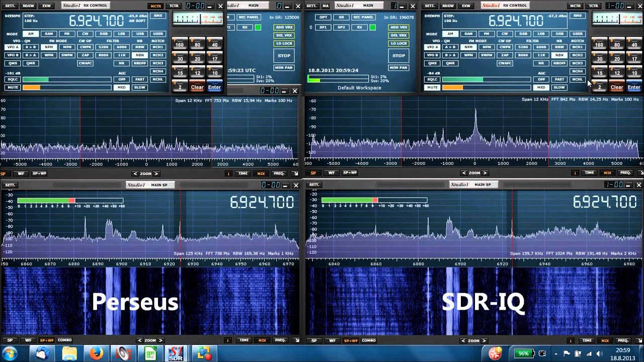Viewport: 644px width, 362px height.
Task: Open Windows Explorer folder in taskbar
Action: click(x=69, y=353)
